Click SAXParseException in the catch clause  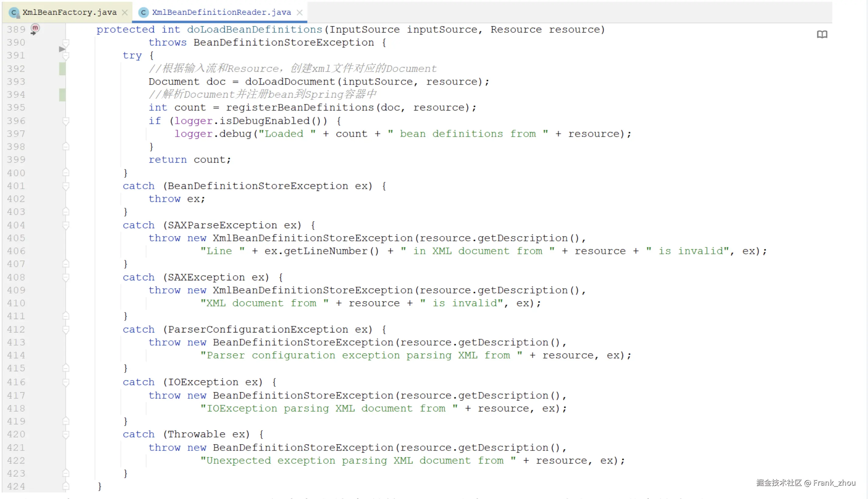point(222,225)
